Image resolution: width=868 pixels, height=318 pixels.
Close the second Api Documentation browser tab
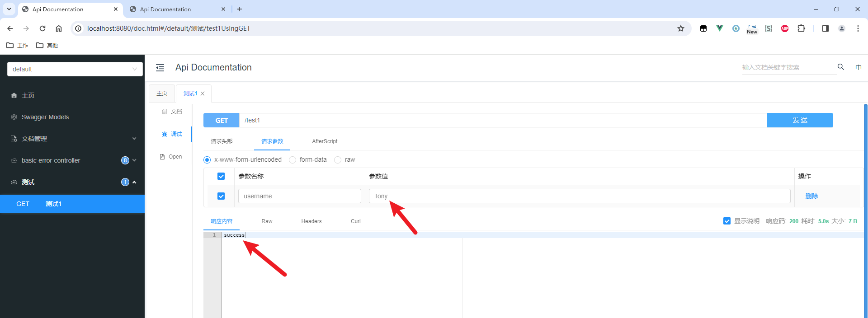coord(223,9)
